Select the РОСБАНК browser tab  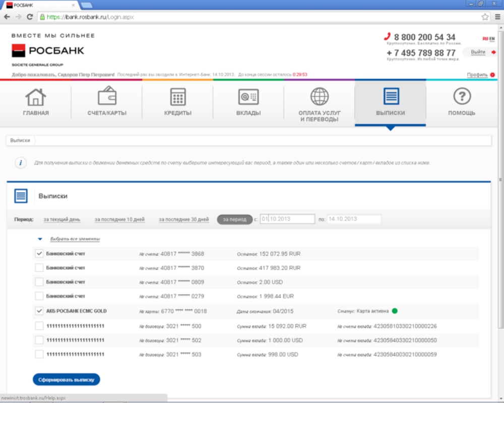(x=40, y=5)
